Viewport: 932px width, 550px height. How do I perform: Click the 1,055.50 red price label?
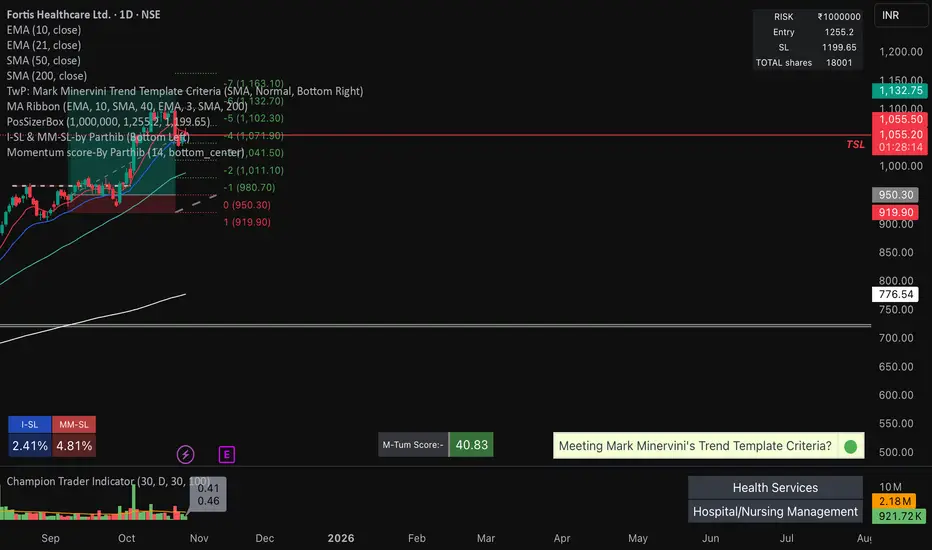[900, 119]
